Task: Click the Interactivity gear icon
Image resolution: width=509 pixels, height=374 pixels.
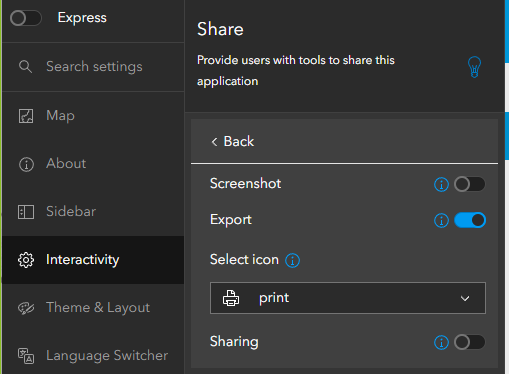Action: (x=26, y=260)
